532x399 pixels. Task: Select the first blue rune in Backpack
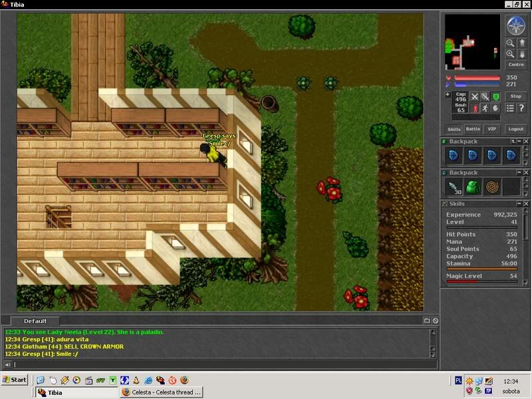[454, 156]
